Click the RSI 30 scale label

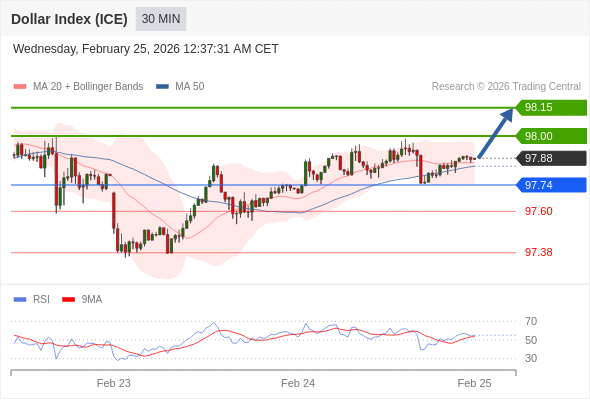point(531,358)
